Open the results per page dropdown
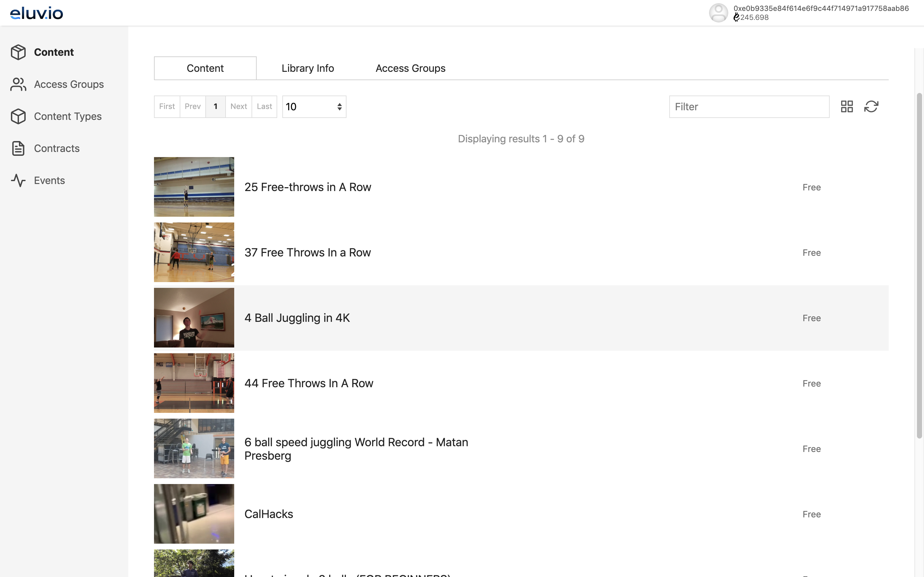This screenshot has height=577, width=924. (x=314, y=107)
